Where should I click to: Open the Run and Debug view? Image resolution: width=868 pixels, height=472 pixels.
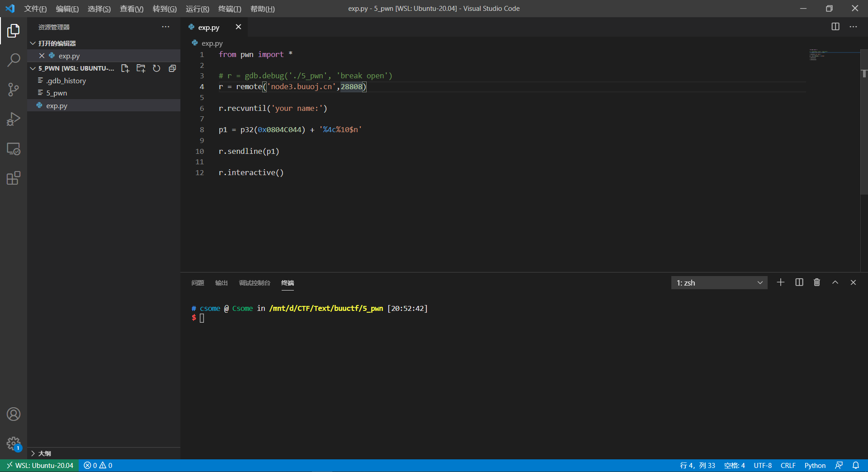point(14,119)
